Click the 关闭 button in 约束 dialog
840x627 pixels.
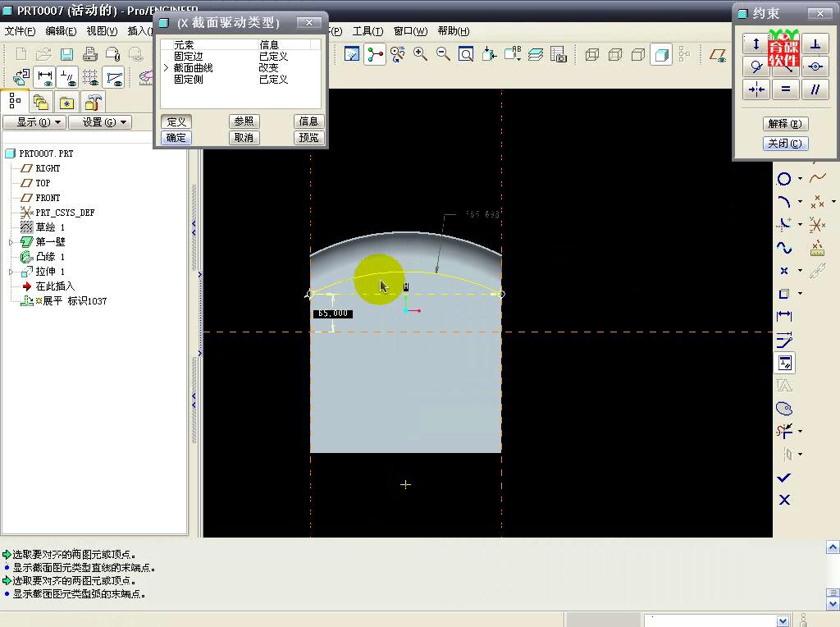click(785, 144)
